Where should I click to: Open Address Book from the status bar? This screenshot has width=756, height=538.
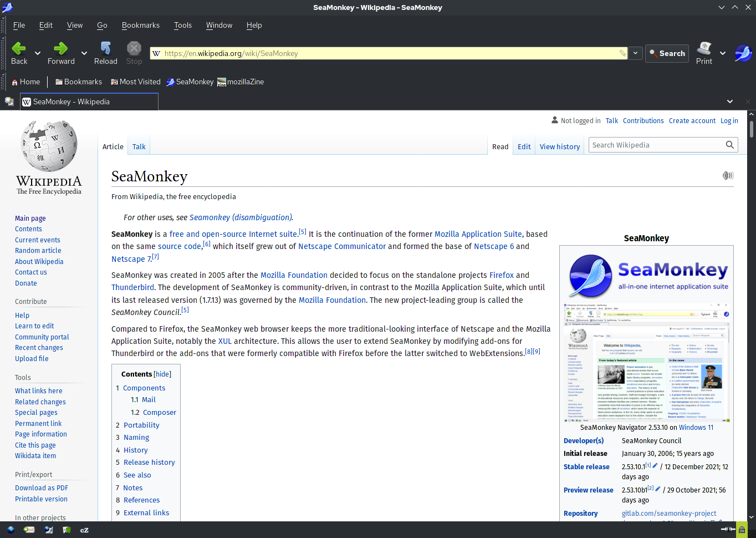point(67,530)
